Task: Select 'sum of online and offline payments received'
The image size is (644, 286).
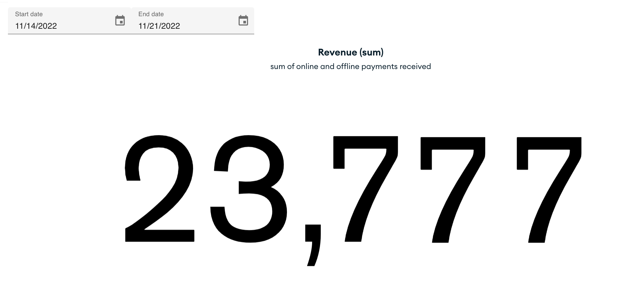Action: coord(351,66)
